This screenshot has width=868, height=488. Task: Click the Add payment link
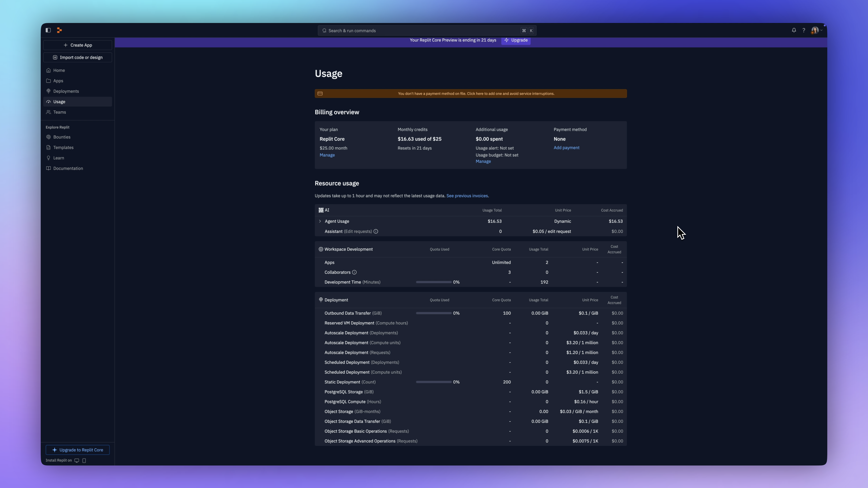[x=566, y=148]
